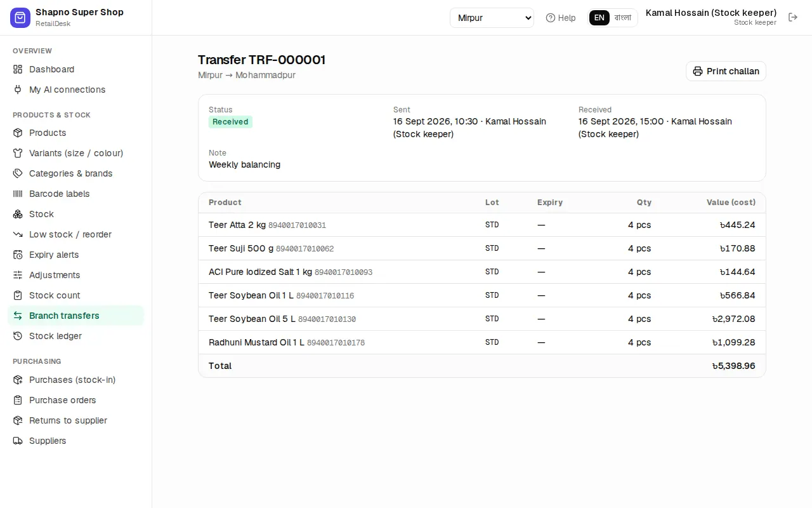Click the Expiry alerts calendar icon
Viewport: 812px width, 508px height.
click(18, 255)
